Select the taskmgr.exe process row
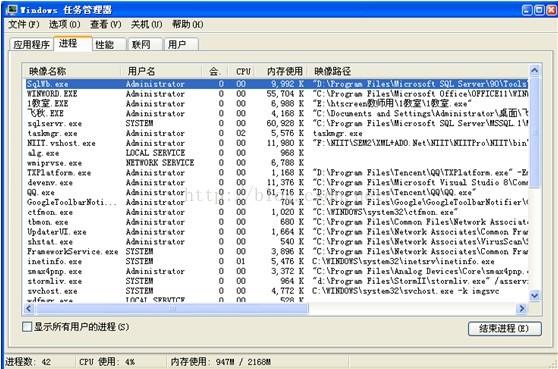The image size is (558, 369). tap(277, 133)
